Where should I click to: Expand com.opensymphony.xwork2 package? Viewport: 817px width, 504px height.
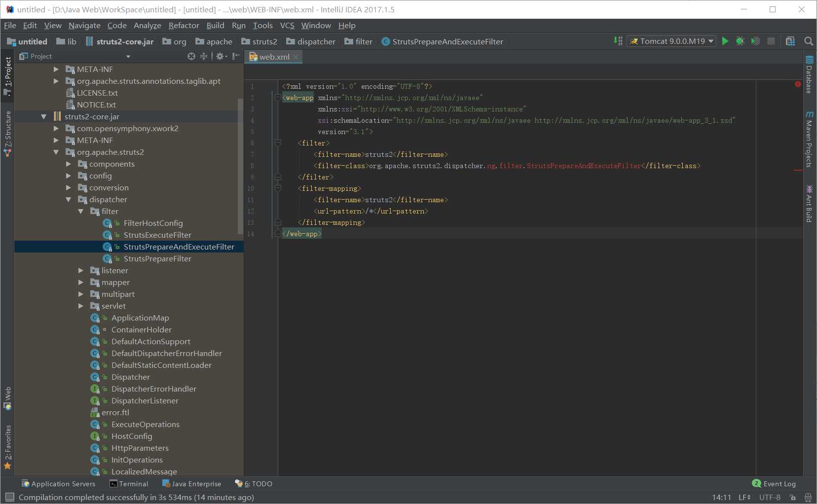point(56,129)
